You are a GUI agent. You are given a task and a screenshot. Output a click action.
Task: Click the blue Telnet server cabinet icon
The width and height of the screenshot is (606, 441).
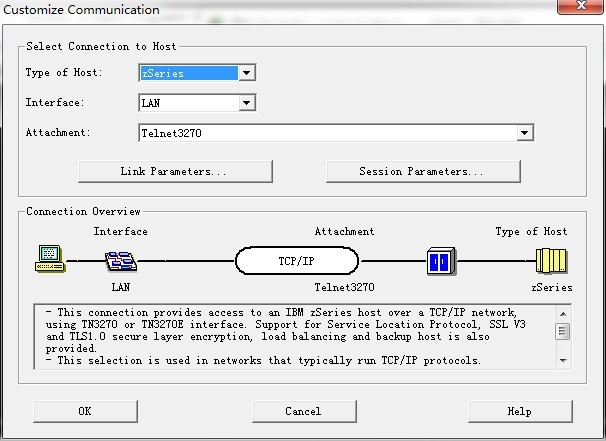[441, 261]
